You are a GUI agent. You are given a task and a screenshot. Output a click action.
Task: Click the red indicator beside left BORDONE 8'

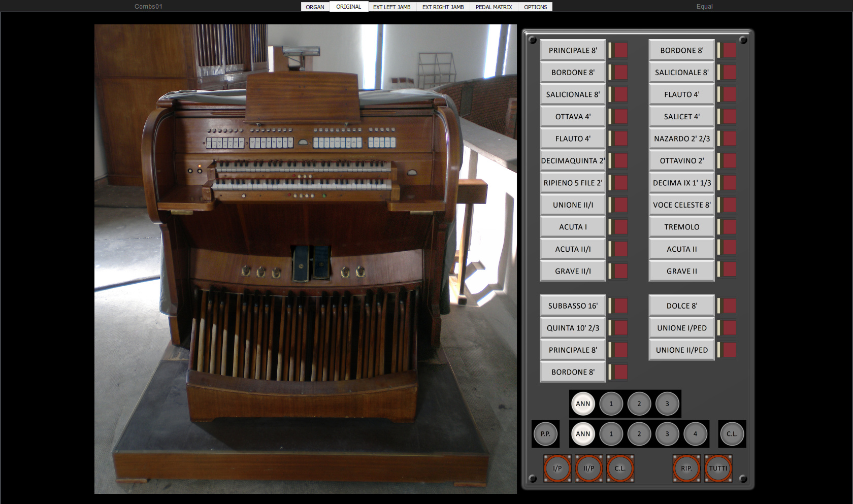621,72
